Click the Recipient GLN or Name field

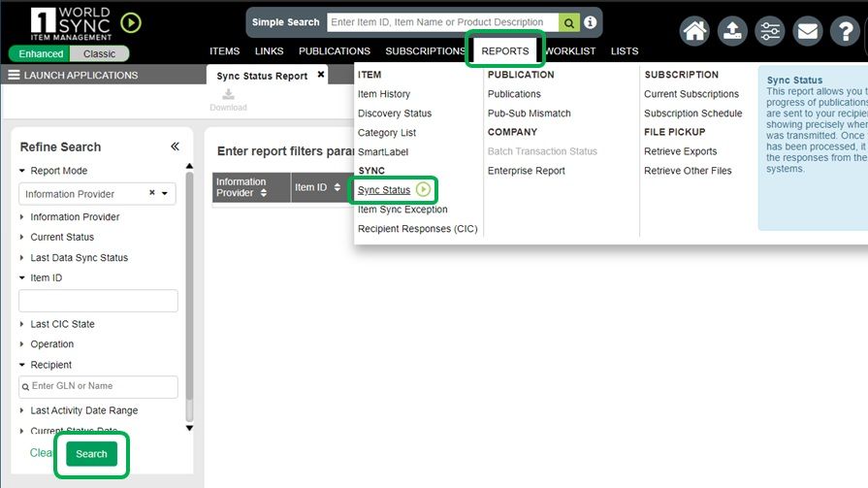(x=99, y=386)
